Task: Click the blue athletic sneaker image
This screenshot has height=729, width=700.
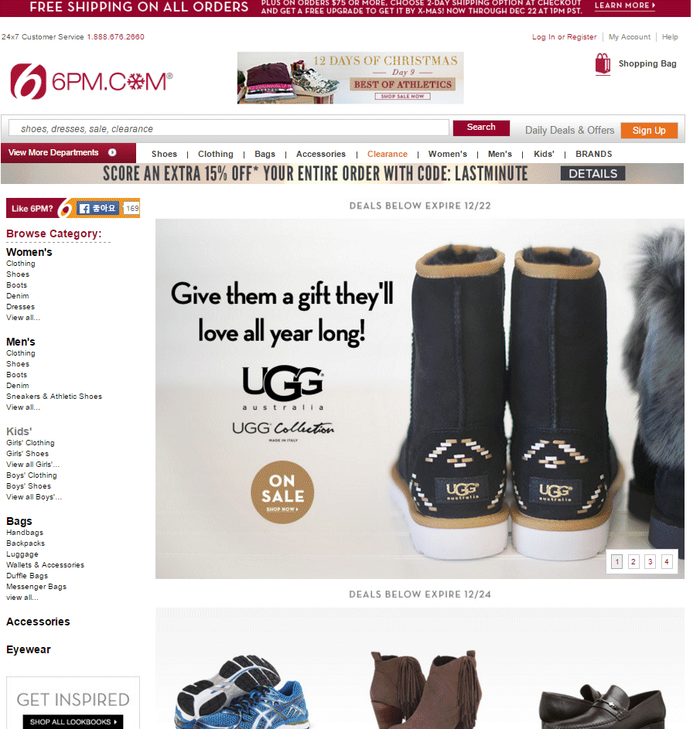Action: click(242, 692)
